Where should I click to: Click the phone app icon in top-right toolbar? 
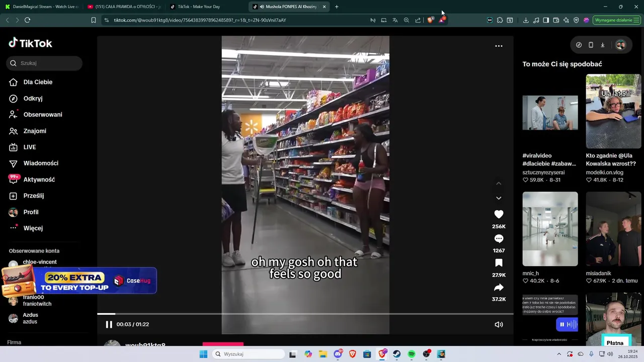point(591,45)
